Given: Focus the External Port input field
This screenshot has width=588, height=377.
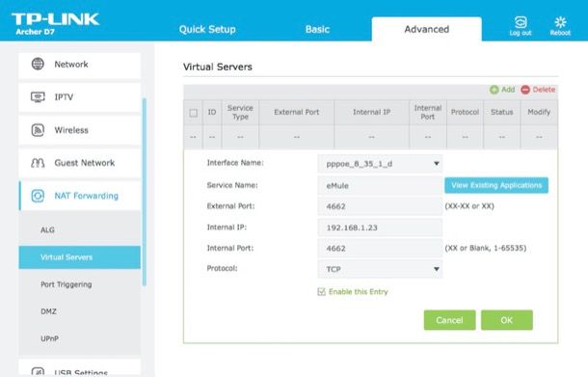Looking at the screenshot, I should [x=380, y=206].
